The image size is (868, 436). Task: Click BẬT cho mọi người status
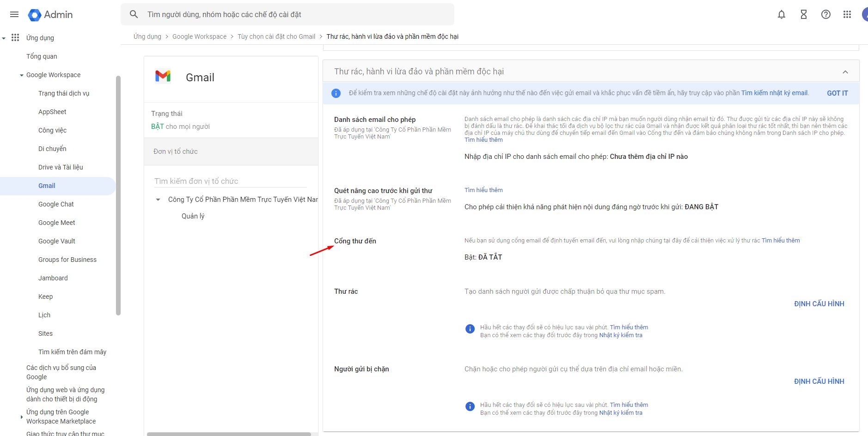[180, 127]
